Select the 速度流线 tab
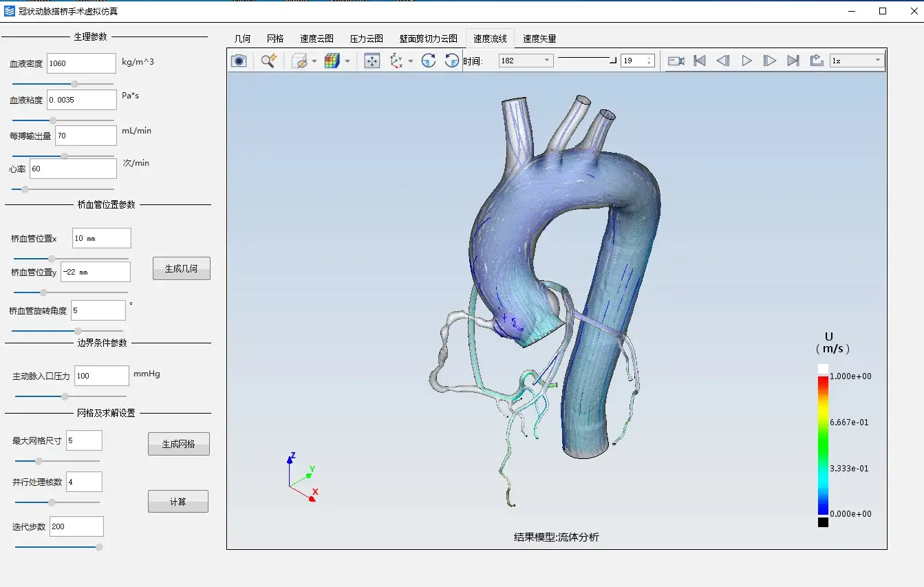The image size is (924, 587). tap(490, 39)
